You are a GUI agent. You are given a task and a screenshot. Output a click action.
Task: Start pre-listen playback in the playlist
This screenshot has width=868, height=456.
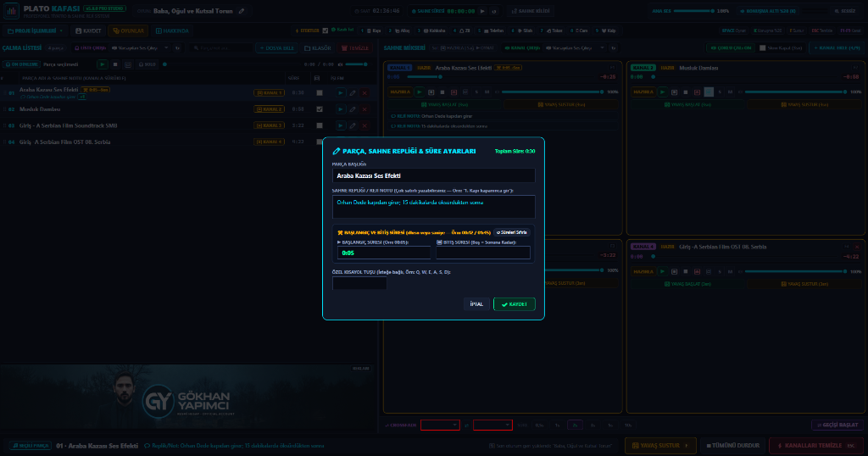[103, 64]
